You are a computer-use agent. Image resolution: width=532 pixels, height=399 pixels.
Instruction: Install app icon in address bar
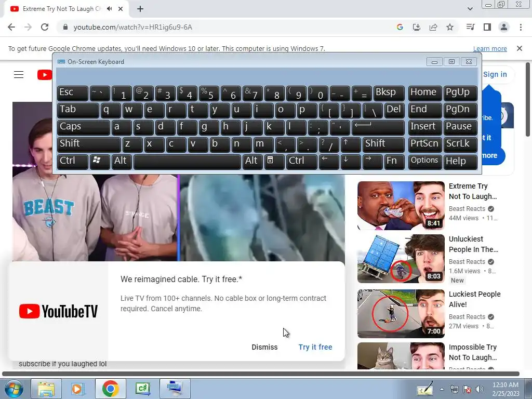point(416,27)
